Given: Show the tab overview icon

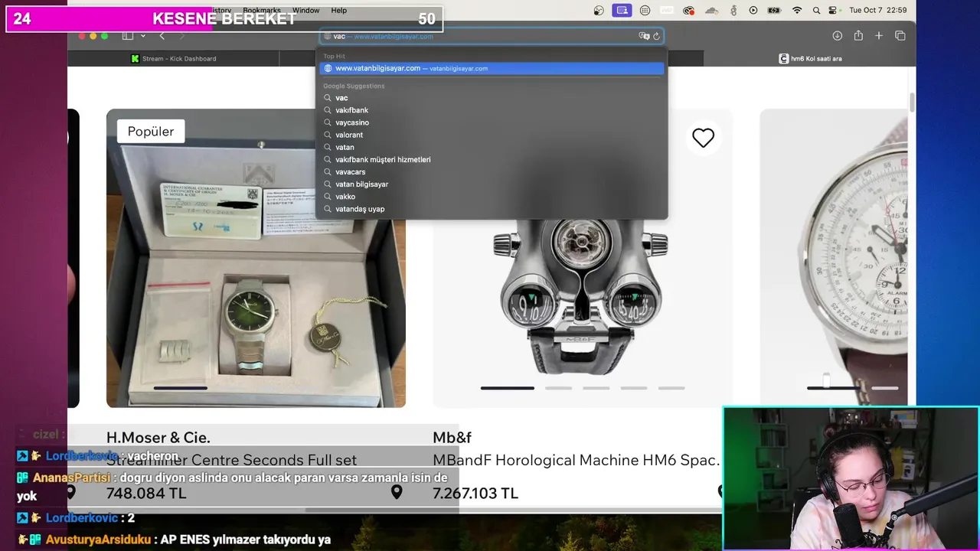Looking at the screenshot, I should click(x=900, y=36).
